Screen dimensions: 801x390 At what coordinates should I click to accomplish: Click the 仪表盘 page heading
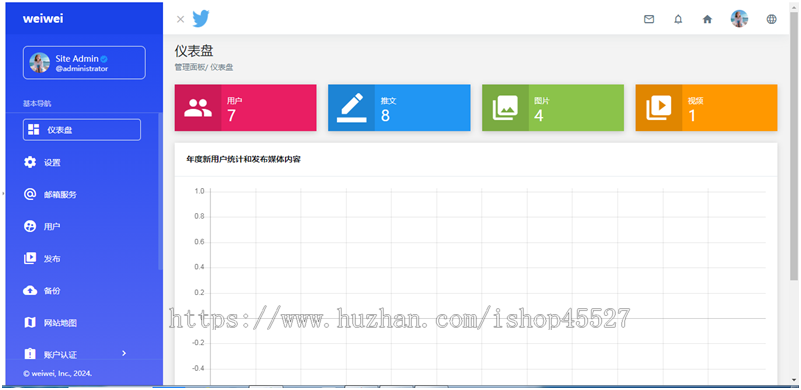(194, 51)
